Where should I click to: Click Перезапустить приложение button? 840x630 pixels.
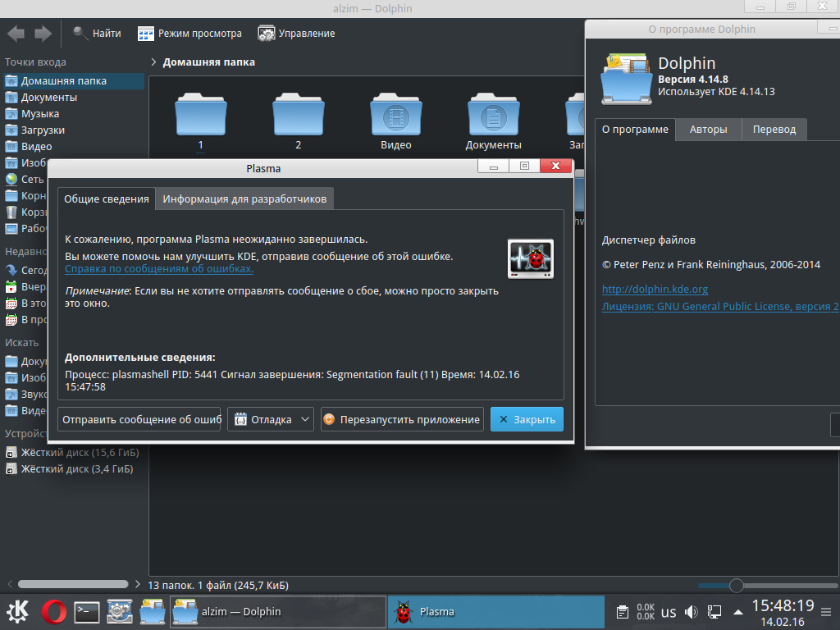coord(402,419)
